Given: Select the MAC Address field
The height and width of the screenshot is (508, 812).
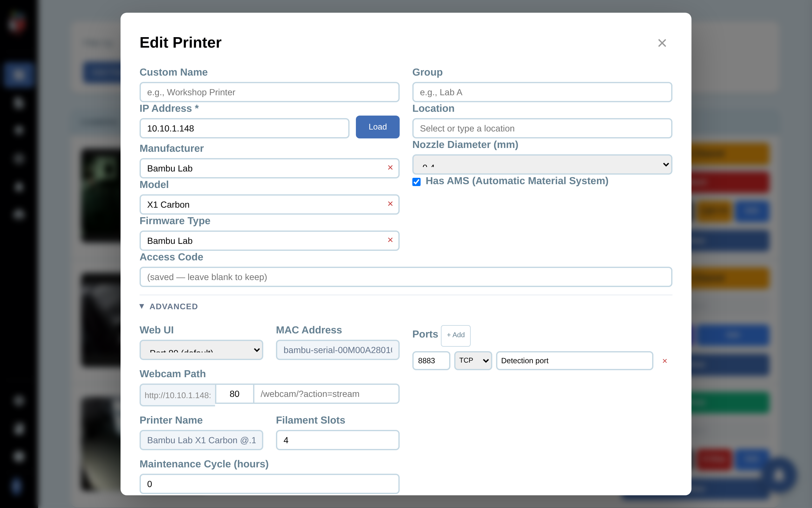Looking at the screenshot, I should pyautogui.click(x=337, y=350).
